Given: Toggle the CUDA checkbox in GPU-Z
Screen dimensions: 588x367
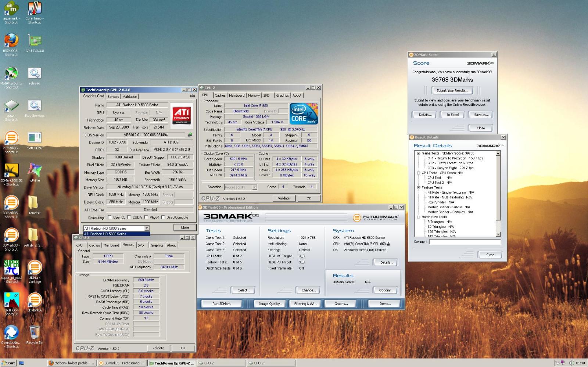Looking at the screenshot, I should coord(129,217).
